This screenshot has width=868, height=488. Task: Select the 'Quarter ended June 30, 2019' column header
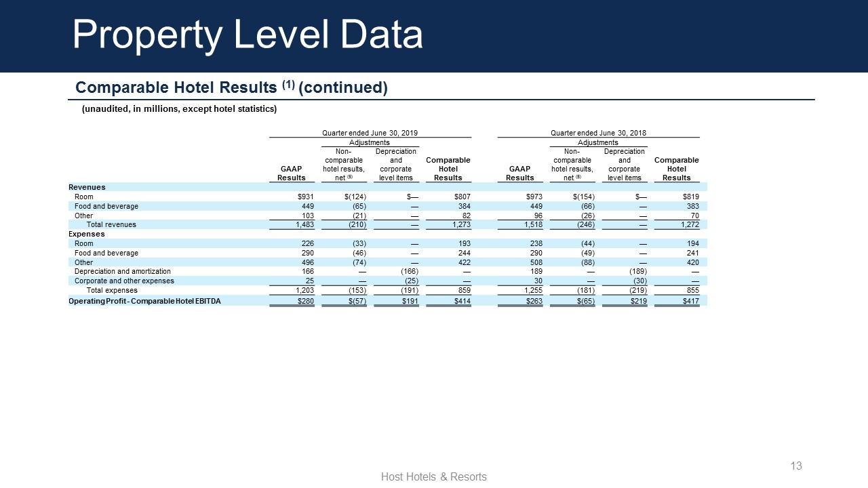[x=370, y=133]
